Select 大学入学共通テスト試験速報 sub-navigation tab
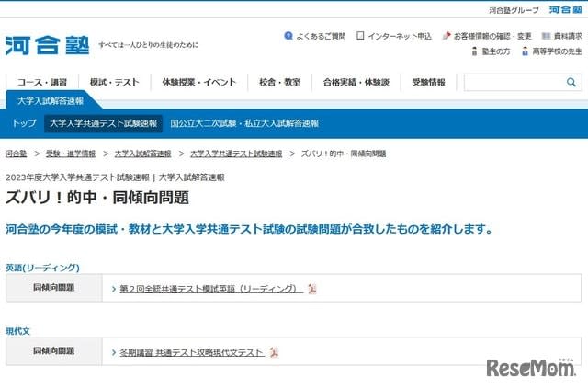The image size is (588, 389). coord(103,123)
